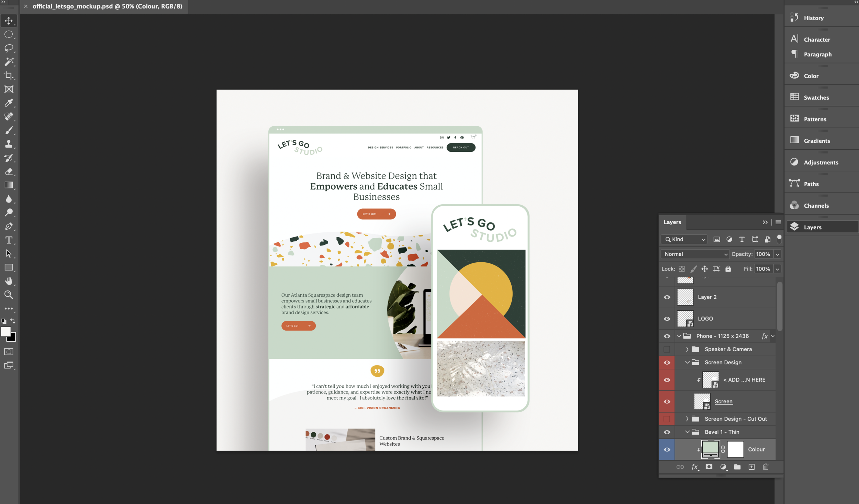Click the add layer mask icon
This screenshot has width=859, height=504.
pos(709,467)
